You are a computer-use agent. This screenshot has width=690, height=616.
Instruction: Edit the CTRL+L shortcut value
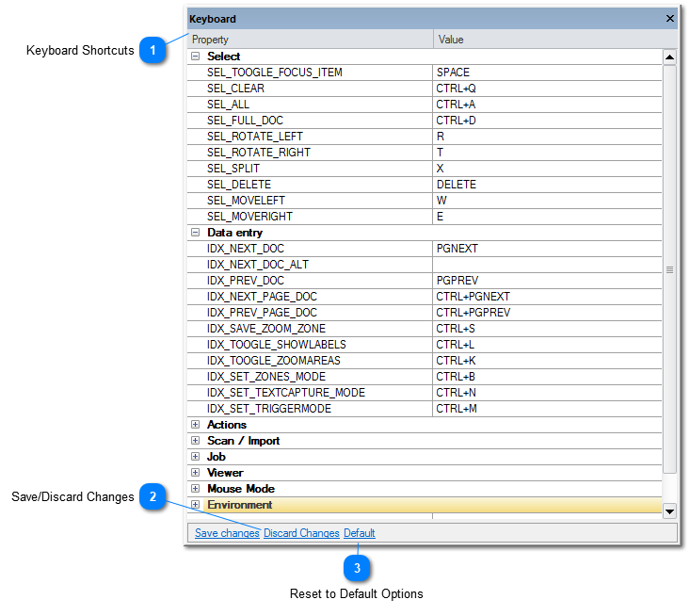[x=548, y=345]
